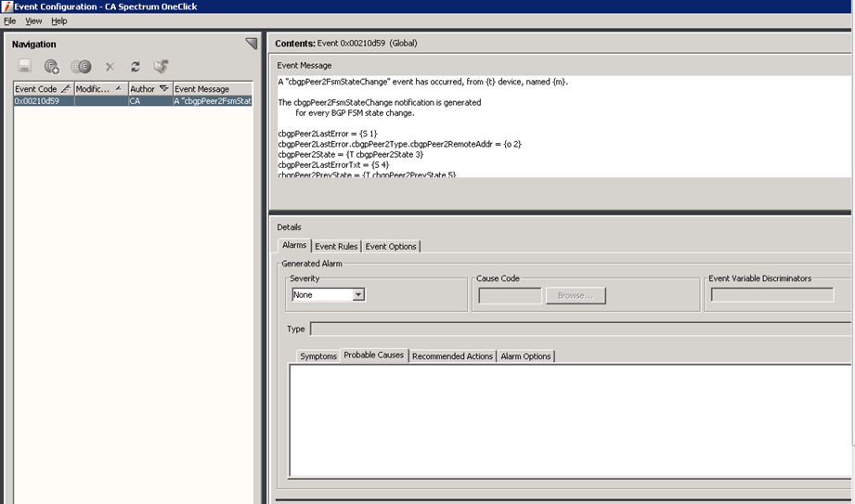The image size is (855, 504).
Task: Open the Recommended Actions tab
Action: tap(452, 356)
